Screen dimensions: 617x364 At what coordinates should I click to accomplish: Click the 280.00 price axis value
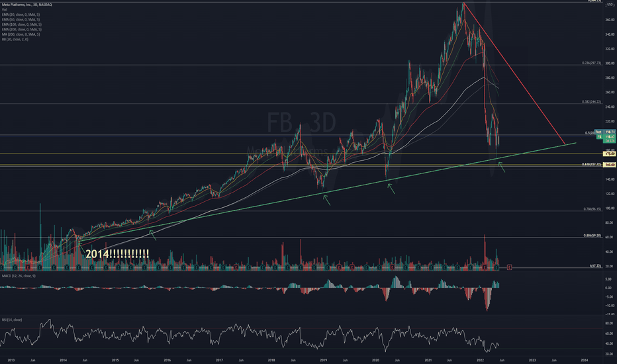tap(610, 78)
